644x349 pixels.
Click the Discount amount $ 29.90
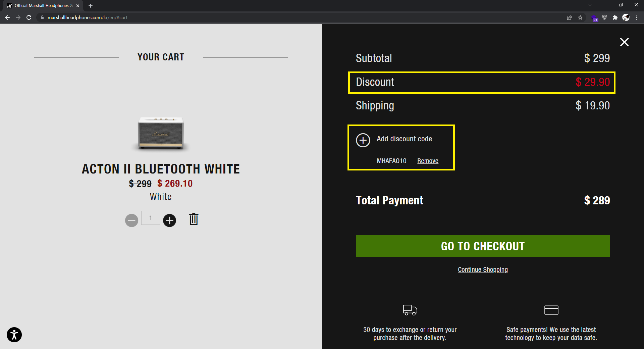pos(593,82)
